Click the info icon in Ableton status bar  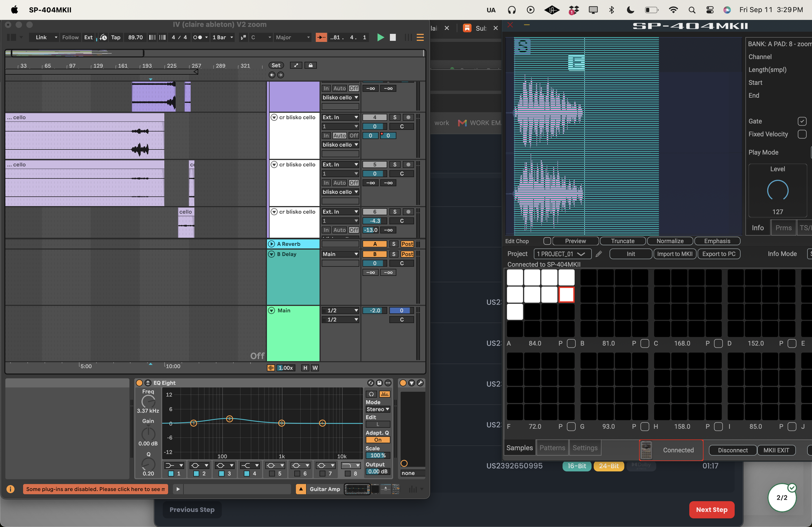pyautogui.click(x=11, y=489)
